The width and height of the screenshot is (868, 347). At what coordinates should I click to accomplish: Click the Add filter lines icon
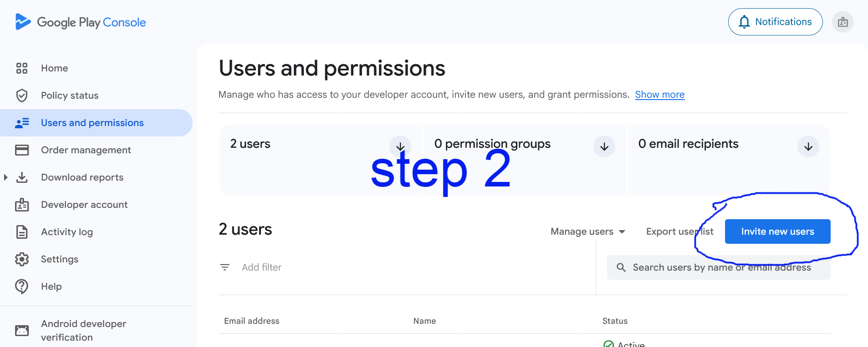click(x=225, y=267)
